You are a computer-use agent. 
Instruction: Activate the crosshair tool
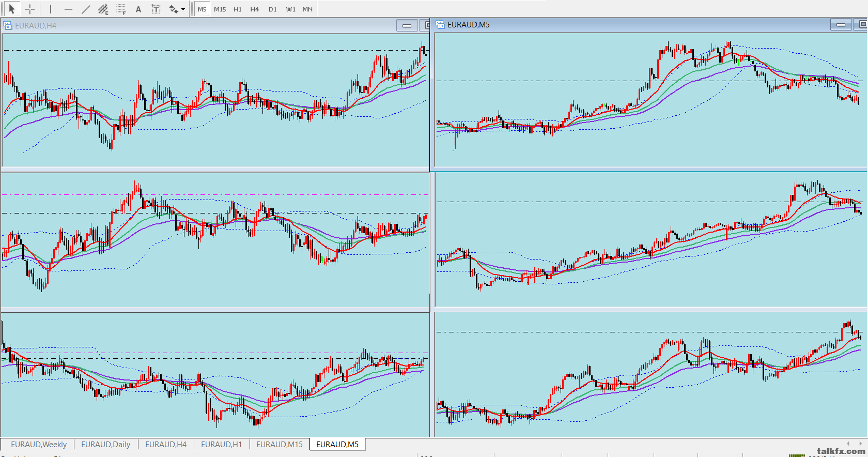click(30, 9)
